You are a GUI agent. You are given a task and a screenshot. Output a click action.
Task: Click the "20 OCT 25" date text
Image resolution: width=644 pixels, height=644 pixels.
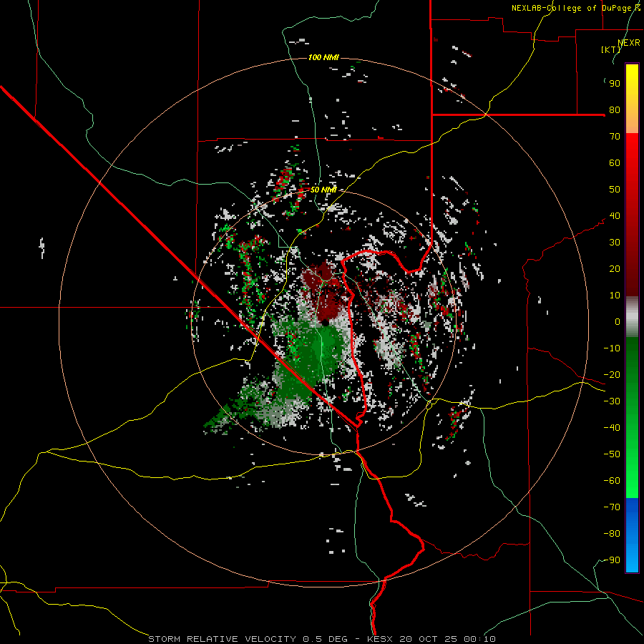coord(429,639)
